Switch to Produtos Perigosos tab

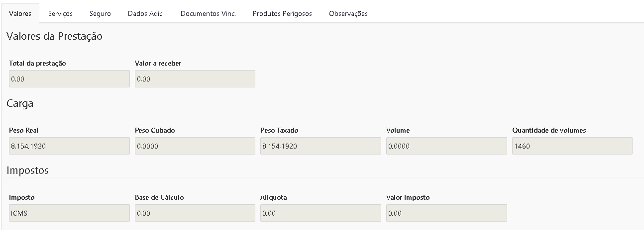pyautogui.click(x=282, y=13)
